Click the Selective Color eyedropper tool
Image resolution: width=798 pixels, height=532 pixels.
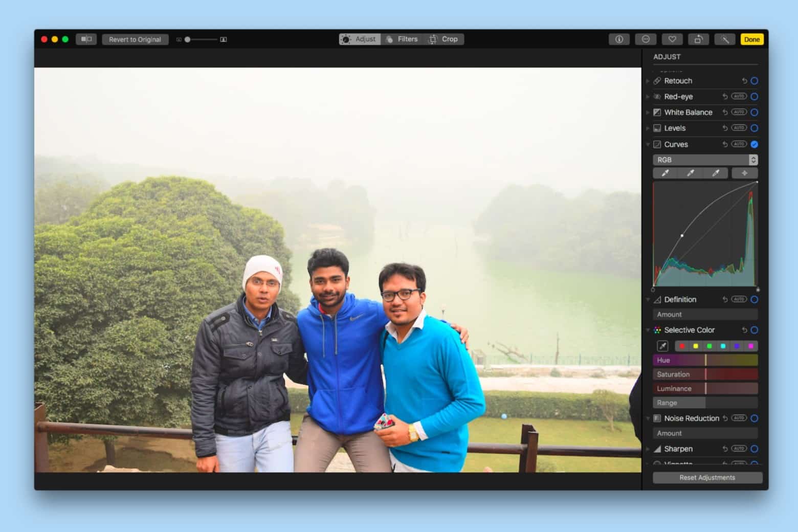pos(662,346)
